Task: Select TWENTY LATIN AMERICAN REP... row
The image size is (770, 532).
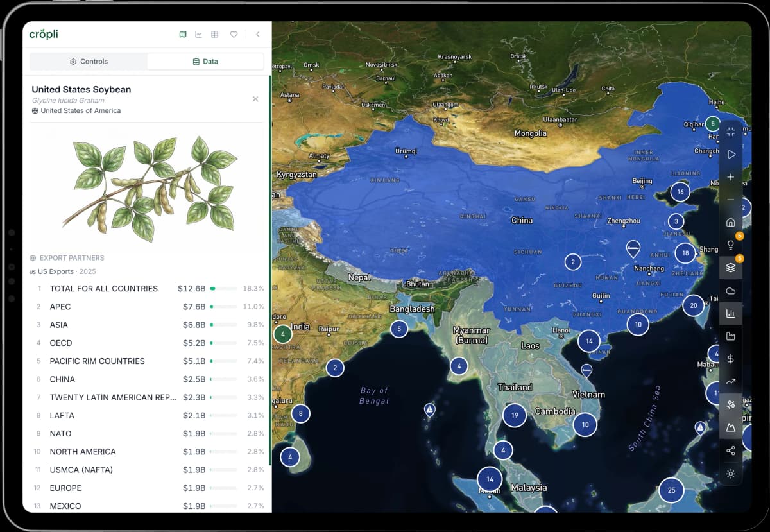Action: [x=148, y=397]
